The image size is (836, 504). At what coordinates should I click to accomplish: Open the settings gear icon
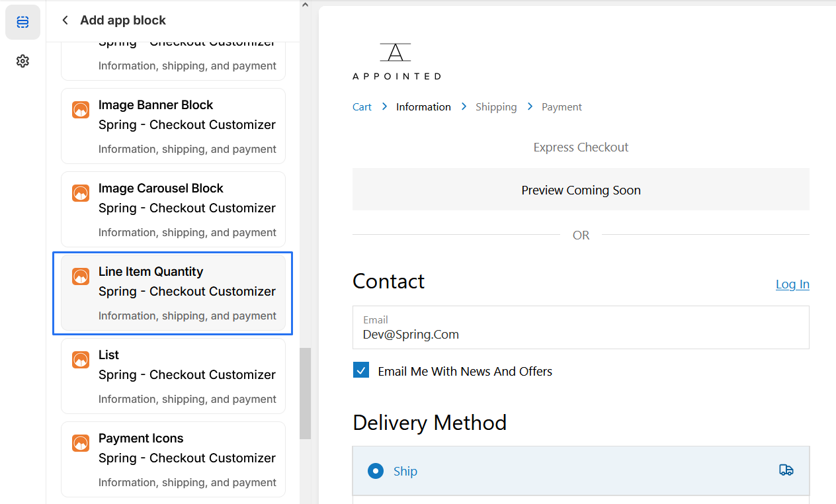click(x=22, y=62)
